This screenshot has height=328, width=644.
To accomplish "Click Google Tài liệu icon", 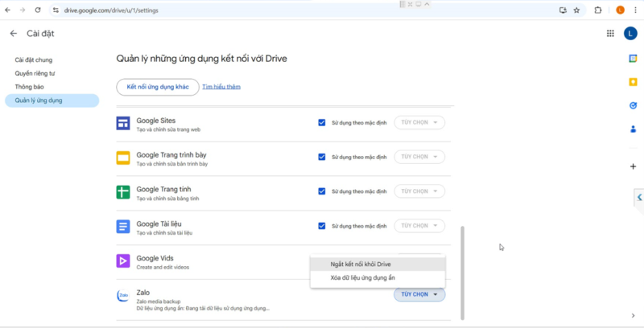I will pyautogui.click(x=123, y=227).
